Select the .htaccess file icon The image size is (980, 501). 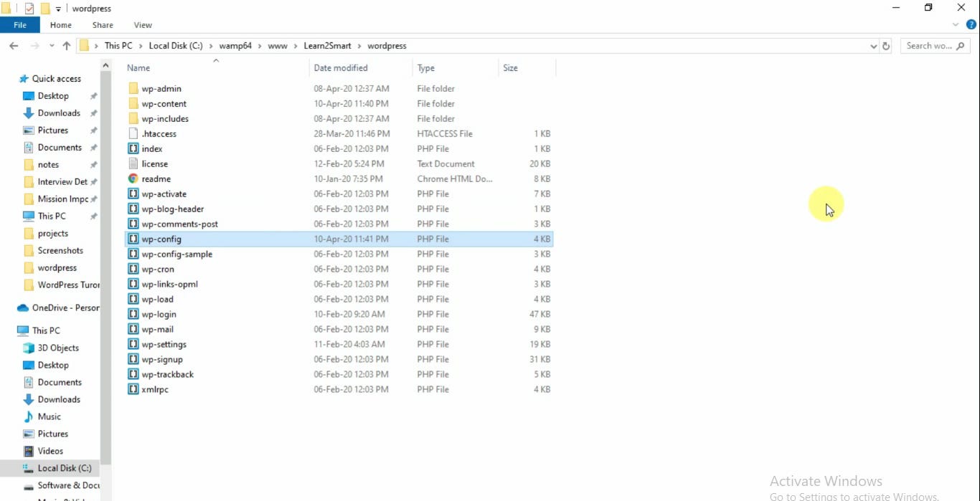coord(133,134)
